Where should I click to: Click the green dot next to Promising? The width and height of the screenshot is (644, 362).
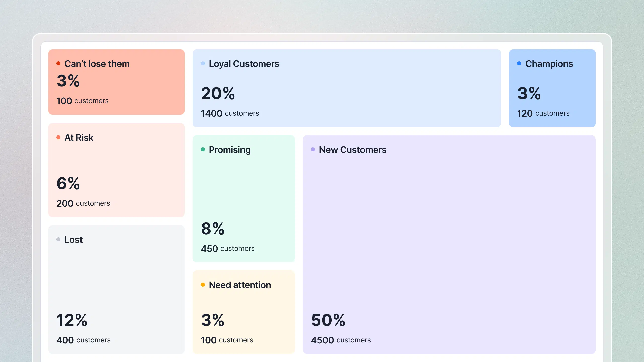pos(203,149)
